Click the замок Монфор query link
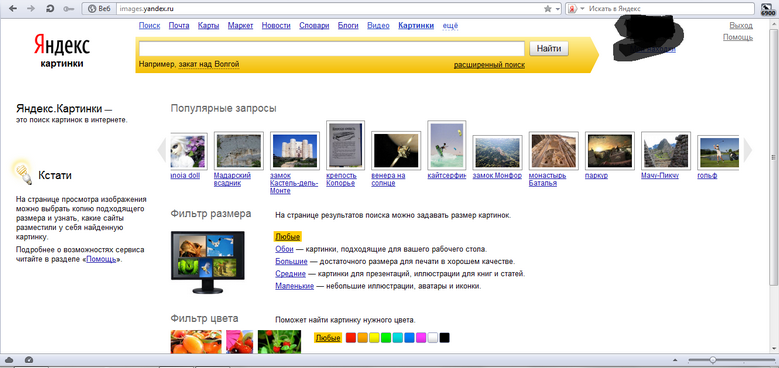The width and height of the screenshot is (779, 368). 497,176
